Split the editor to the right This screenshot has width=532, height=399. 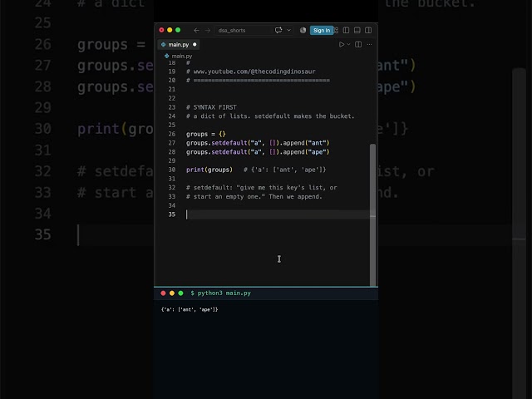click(358, 44)
